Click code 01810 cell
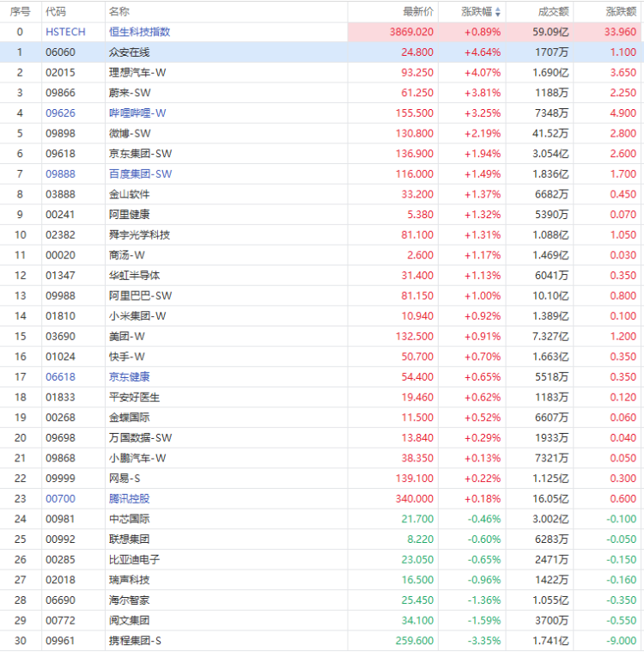This screenshot has width=644, height=652. (x=60, y=316)
